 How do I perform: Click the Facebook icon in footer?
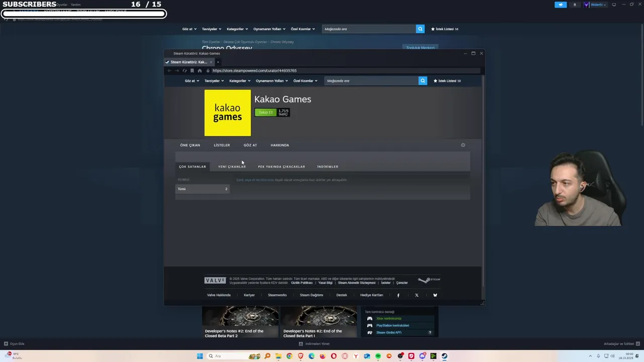398,295
